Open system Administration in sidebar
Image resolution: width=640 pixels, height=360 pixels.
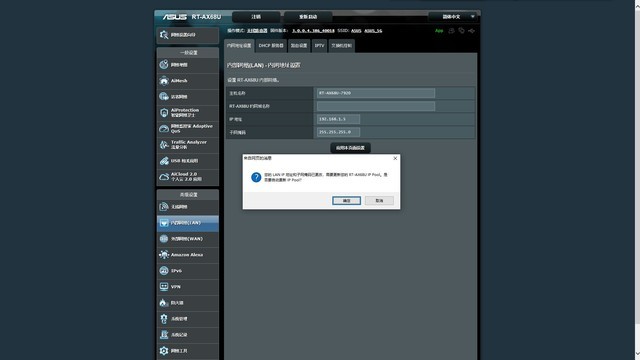187,319
